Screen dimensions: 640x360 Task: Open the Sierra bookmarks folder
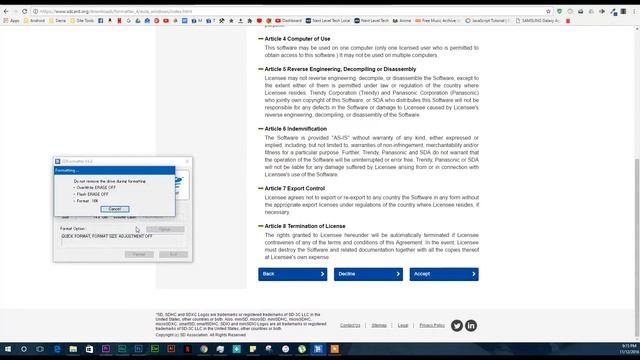click(57, 20)
